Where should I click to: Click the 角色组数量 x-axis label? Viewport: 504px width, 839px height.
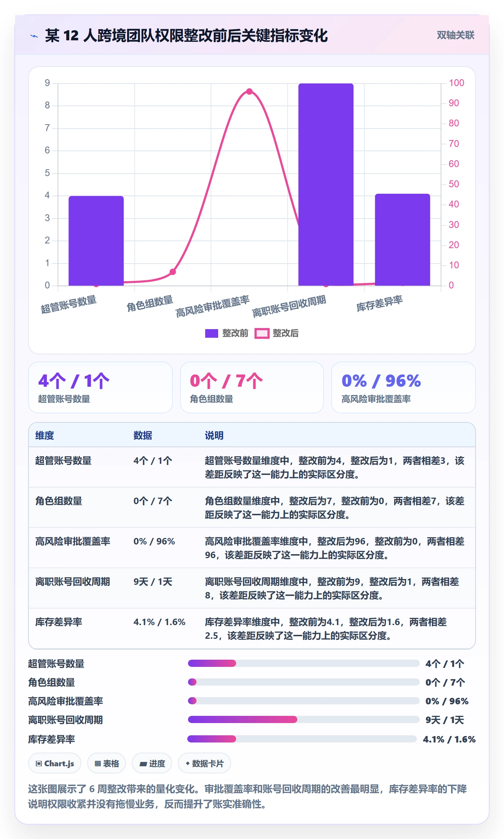click(149, 304)
